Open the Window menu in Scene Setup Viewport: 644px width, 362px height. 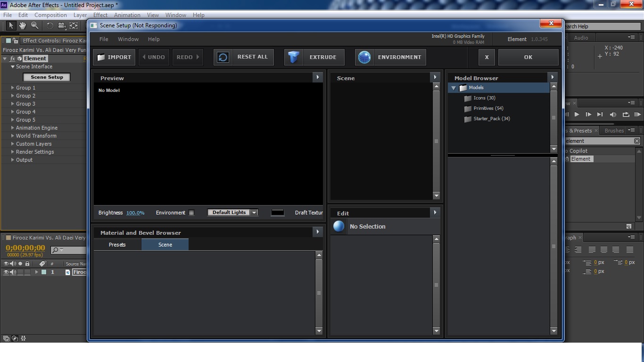pos(128,39)
